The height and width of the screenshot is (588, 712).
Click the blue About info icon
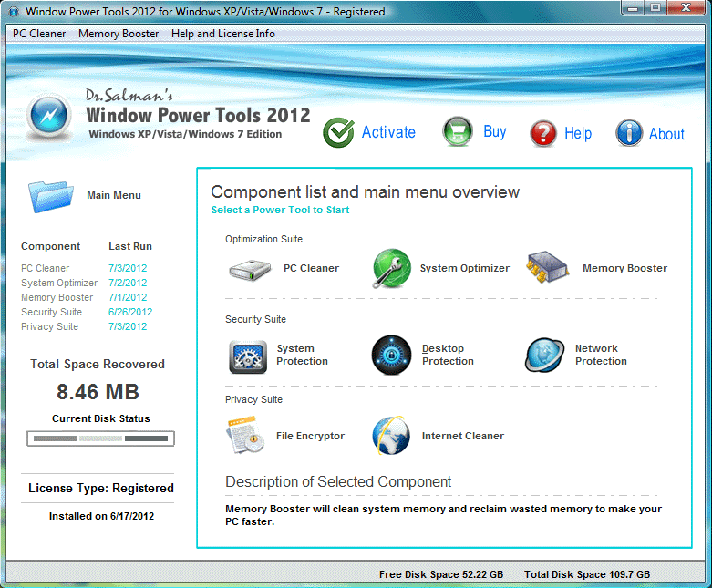pyautogui.click(x=629, y=133)
